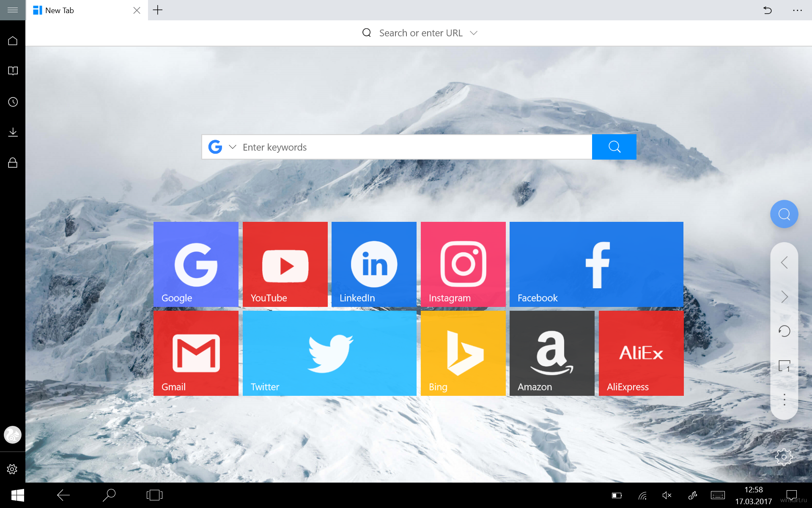The height and width of the screenshot is (508, 812).
Task: Close the New Tab tab
Action: (x=137, y=10)
